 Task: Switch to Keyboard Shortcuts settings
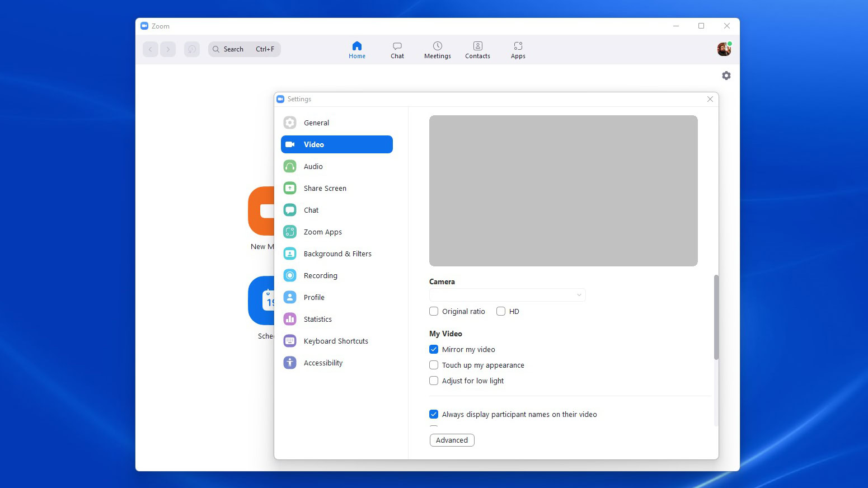click(x=336, y=341)
